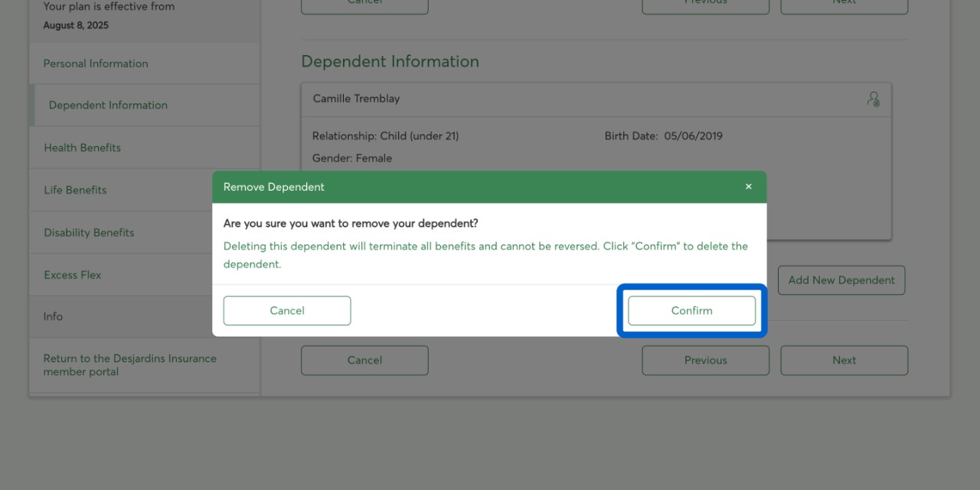Click the partially visible top Next button
Viewport: 980px width, 490px height.
(844, 6)
